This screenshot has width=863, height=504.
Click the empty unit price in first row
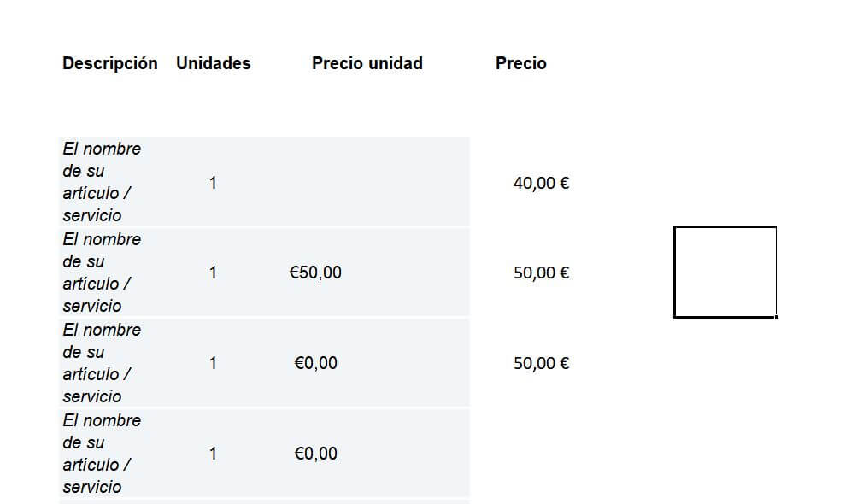(316, 182)
